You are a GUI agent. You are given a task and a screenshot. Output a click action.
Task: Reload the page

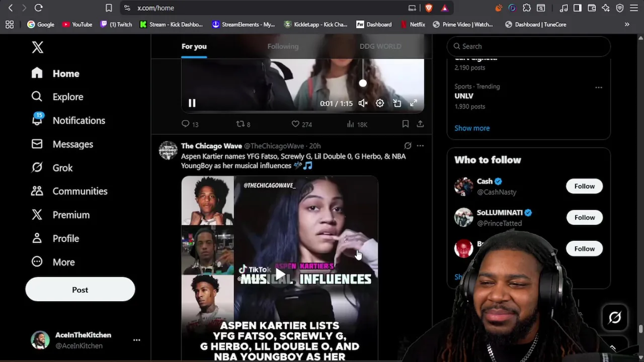tap(39, 8)
